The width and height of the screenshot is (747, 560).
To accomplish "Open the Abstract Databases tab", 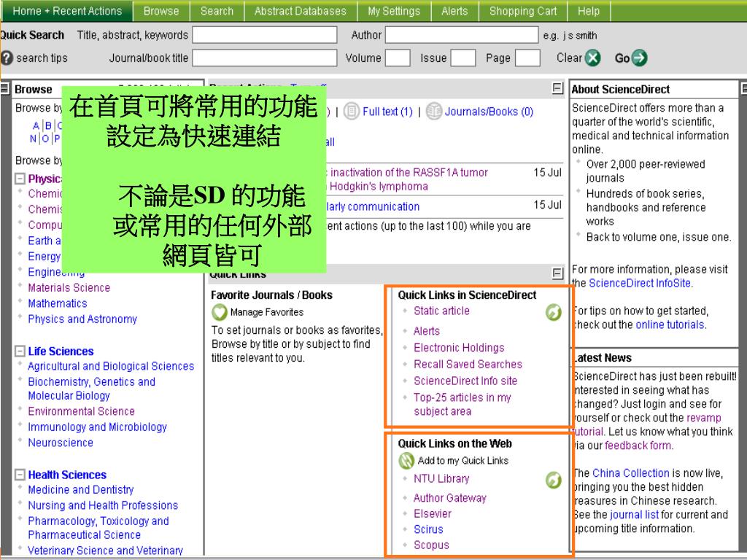I will [300, 11].
